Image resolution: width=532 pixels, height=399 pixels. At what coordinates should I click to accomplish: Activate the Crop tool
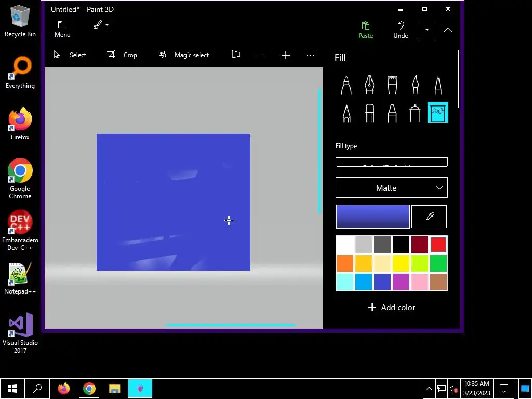(x=122, y=55)
